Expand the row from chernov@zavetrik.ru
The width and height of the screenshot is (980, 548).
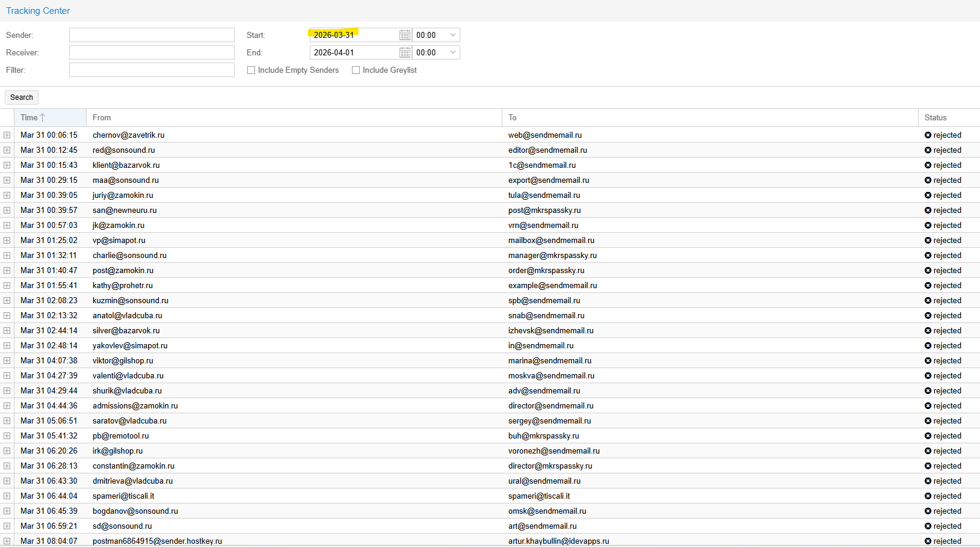click(x=7, y=135)
